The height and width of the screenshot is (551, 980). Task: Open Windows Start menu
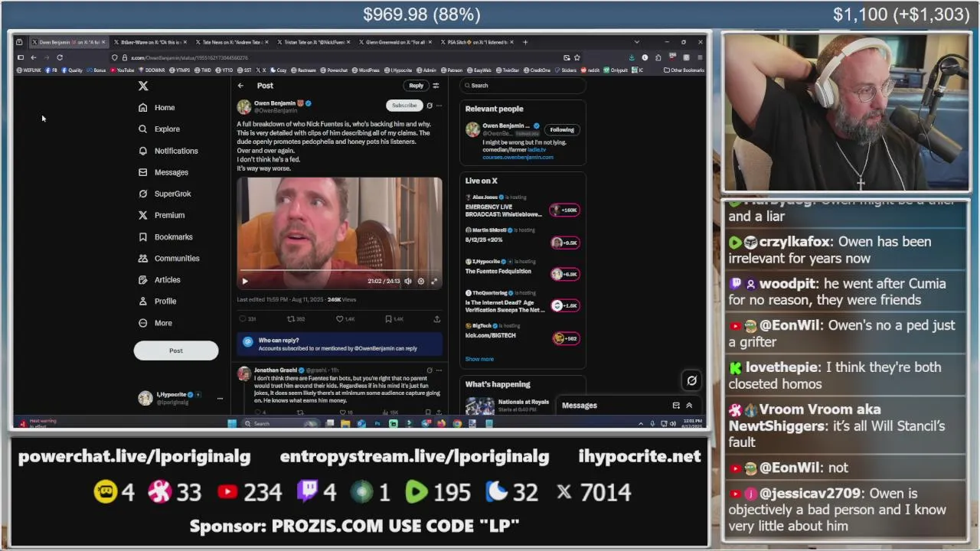point(232,423)
